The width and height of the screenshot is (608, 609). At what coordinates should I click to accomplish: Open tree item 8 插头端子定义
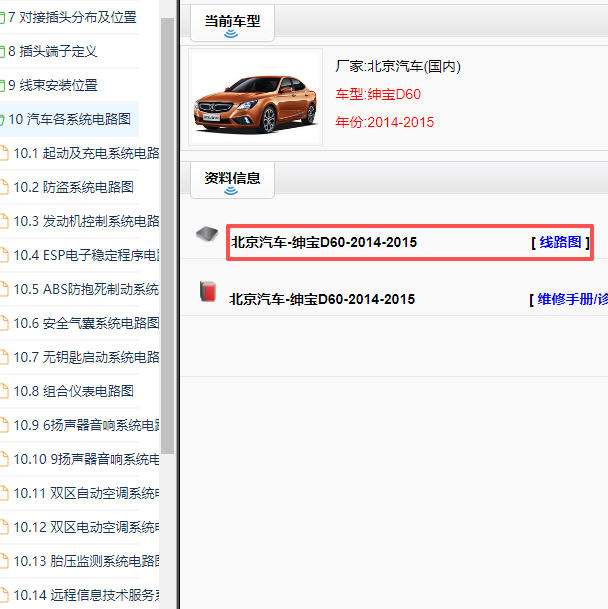pos(52,51)
